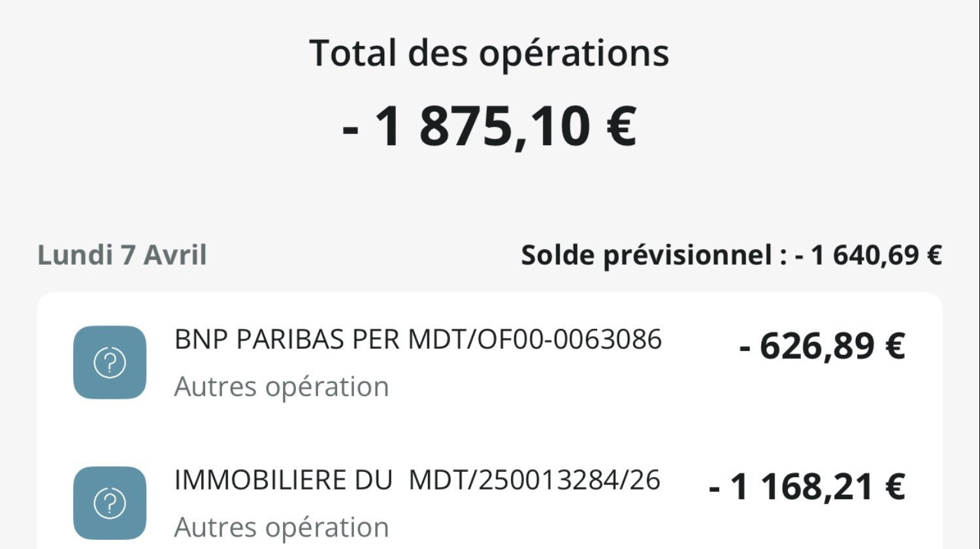980x549 pixels.
Task: Click the word Avril in the date header
Action: (x=175, y=255)
